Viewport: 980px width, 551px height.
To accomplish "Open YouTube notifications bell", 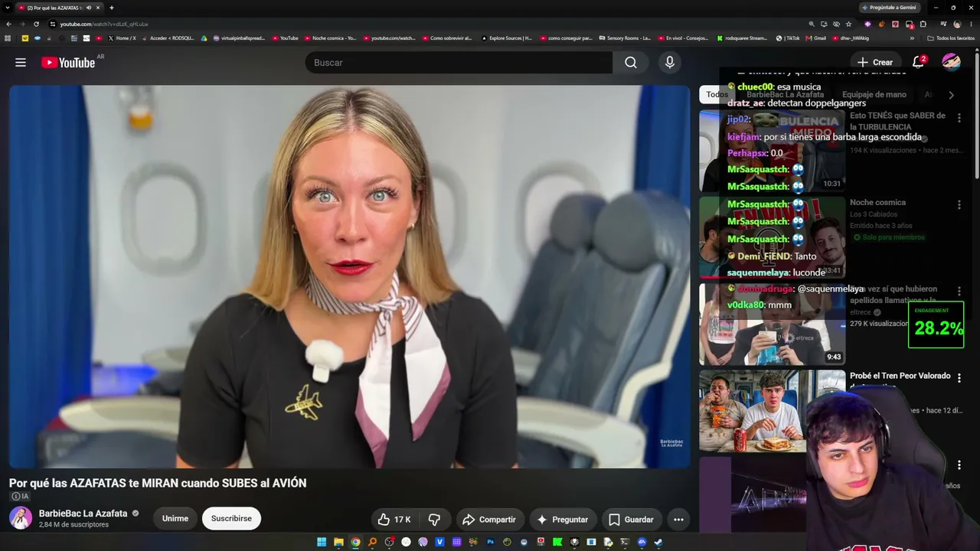I will tap(918, 63).
